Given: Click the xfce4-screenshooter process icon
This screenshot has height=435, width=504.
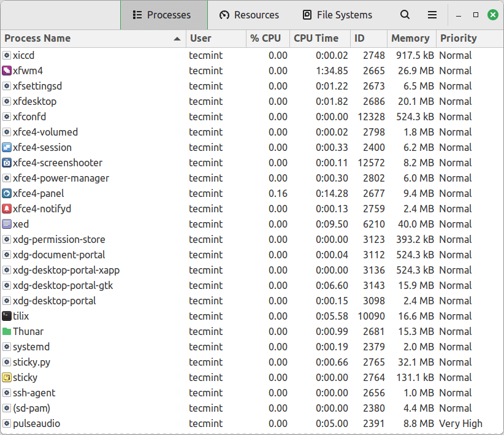Looking at the screenshot, I should (7, 163).
